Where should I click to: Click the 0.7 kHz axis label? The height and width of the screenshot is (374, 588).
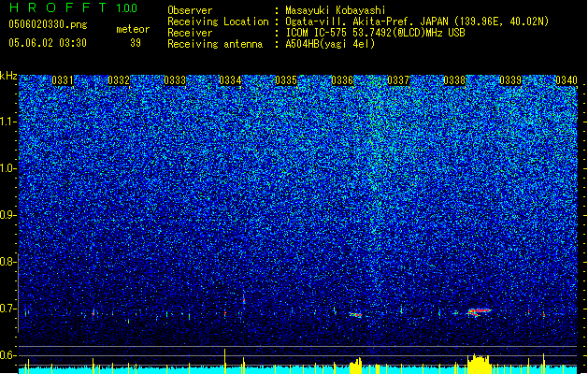pos(7,309)
